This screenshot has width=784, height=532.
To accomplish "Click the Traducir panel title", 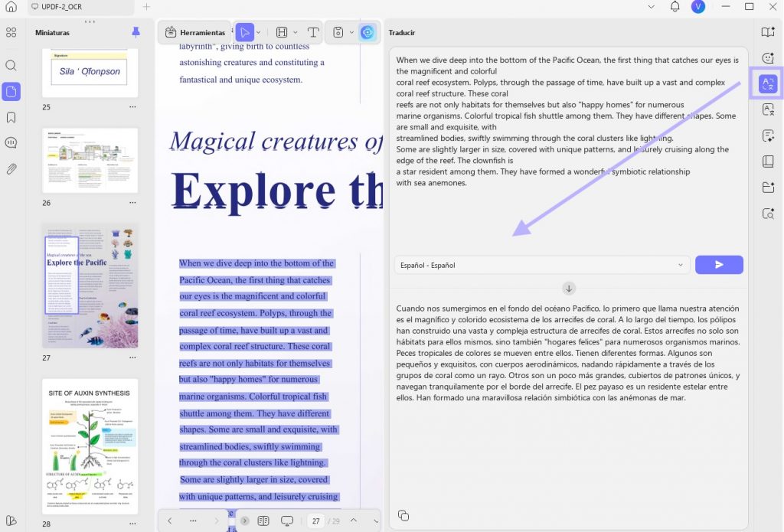I will point(402,32).
